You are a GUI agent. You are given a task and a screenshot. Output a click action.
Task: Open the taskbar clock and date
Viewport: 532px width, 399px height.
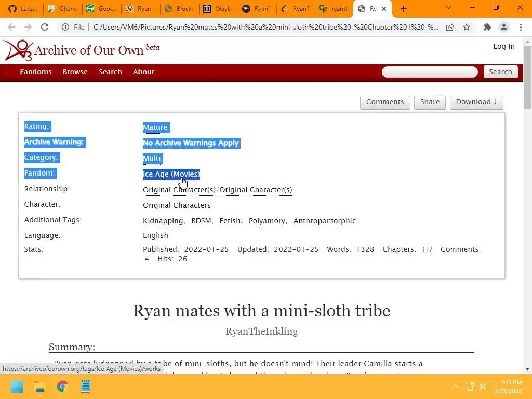508,387
